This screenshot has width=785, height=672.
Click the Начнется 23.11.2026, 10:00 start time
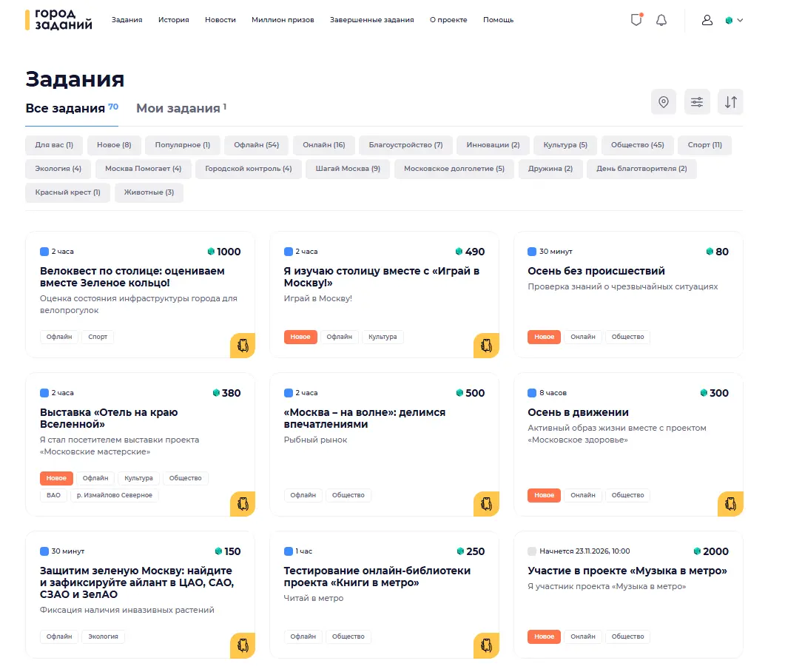click(584, 551)
